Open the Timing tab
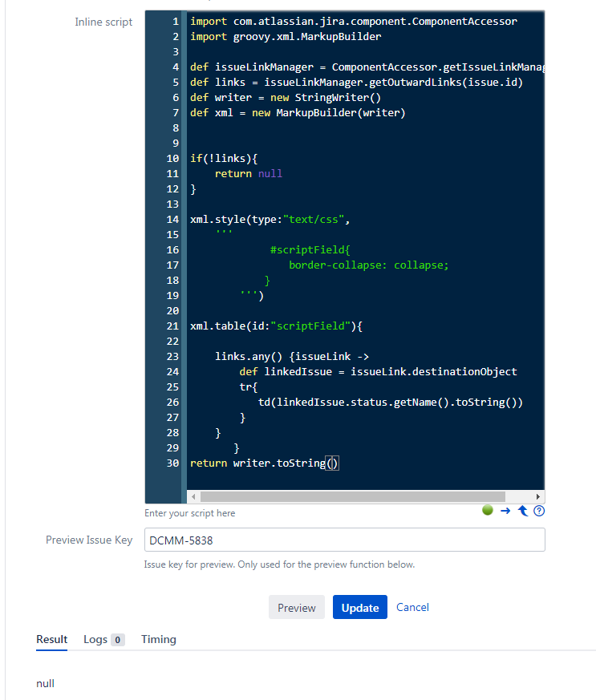The width and height of the screenshot is (596, 700). click(x=159, y=639)
